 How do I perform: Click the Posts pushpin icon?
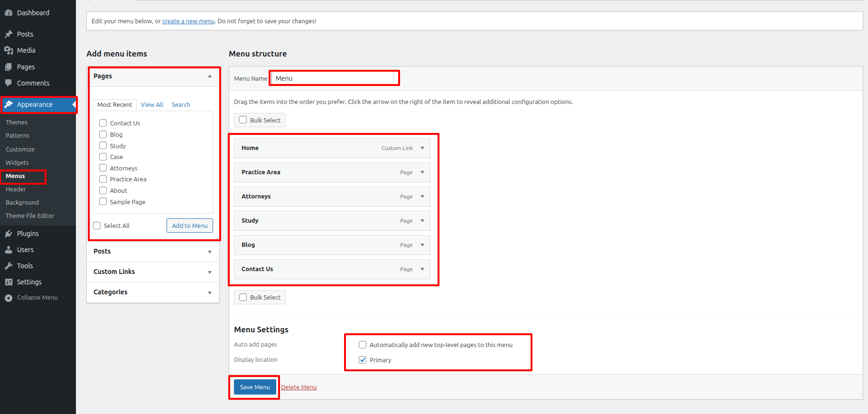coord(9,34)
